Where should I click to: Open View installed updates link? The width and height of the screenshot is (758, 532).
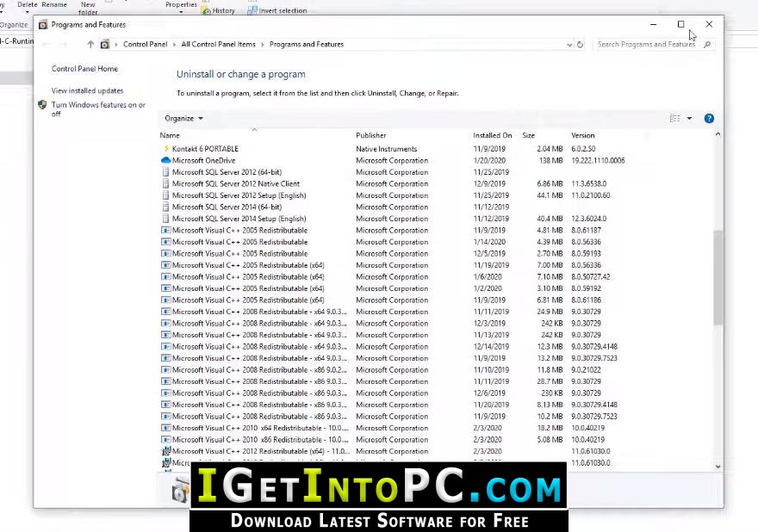(87, 91)
